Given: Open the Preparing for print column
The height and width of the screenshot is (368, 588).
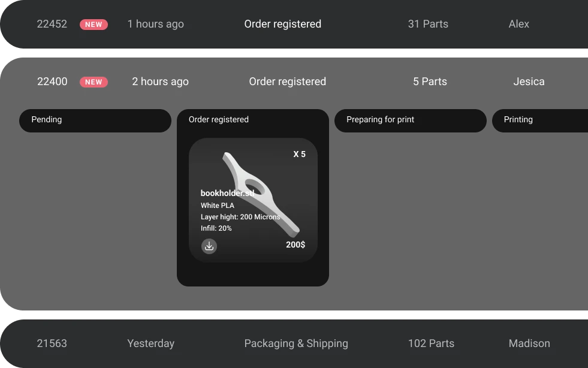Looking at the screenshot, I should pos(380,120).
